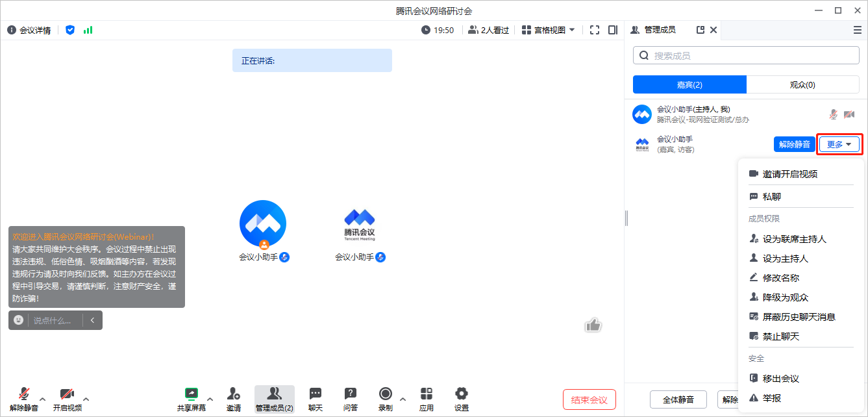868x417 pixels.
Task: Select 禁止聊天 in the menu
Action: pos(802,336)
